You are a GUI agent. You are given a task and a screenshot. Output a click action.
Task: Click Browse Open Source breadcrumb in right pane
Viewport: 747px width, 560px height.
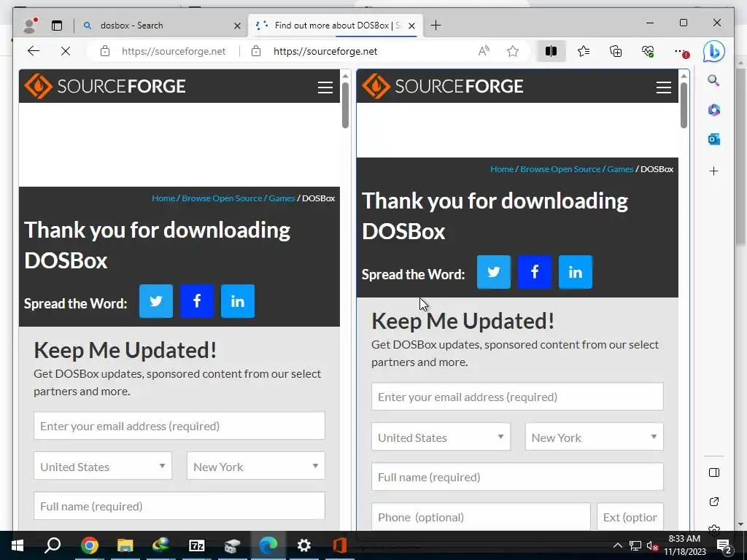(x=560, y=169)
